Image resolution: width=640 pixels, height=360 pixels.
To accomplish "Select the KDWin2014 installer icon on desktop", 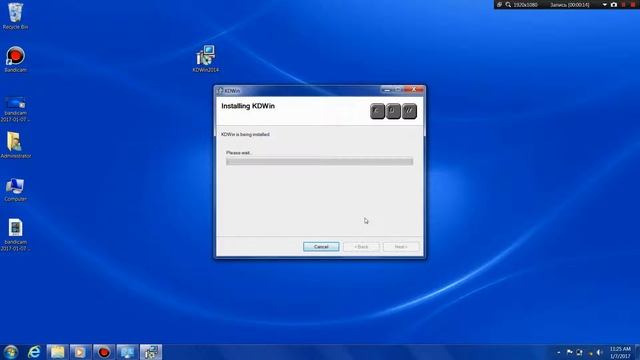I will pyautogui.click(x=205, y=59).
